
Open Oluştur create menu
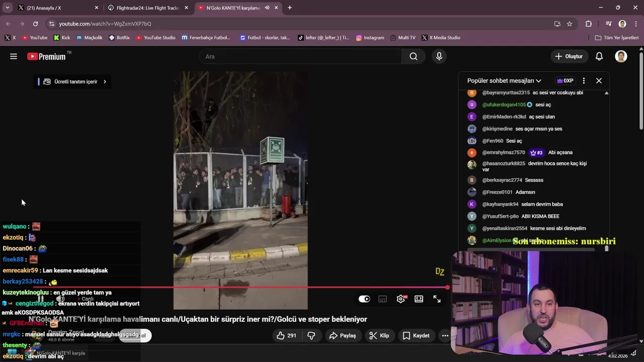(569, 56)
